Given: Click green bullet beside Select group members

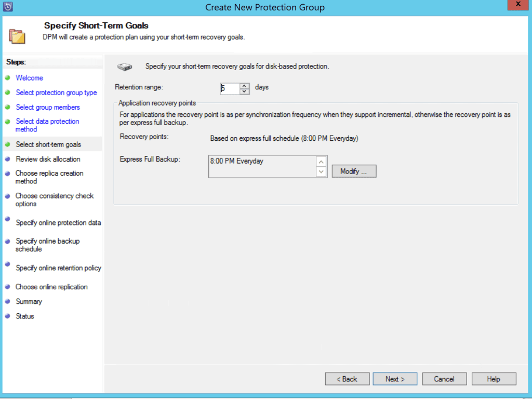Looking at the screenshot, I should pos(7,107).
